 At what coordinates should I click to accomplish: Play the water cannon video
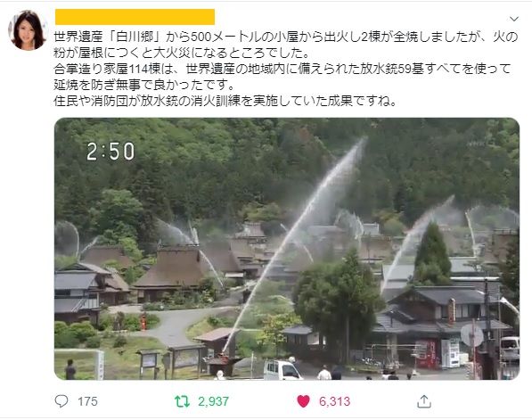(287, 249)
